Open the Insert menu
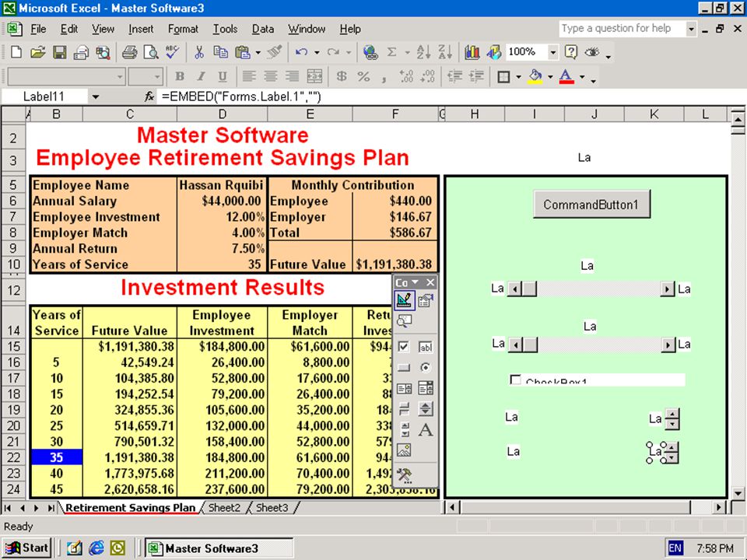This screenshot has height=560, width=747. 141,29
